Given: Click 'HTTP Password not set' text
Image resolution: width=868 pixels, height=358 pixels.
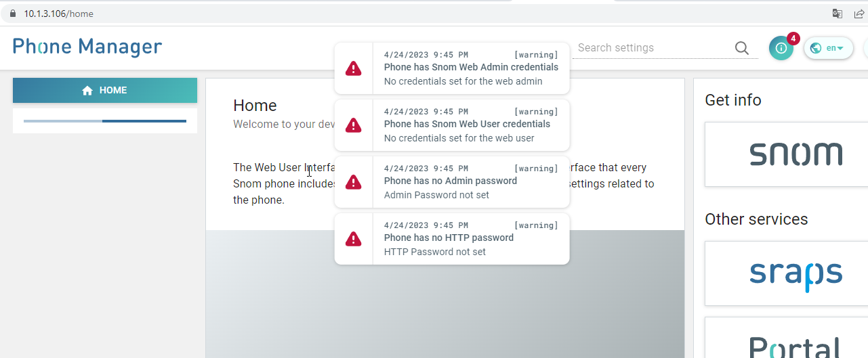Looking at the screenshot, I should click(435, 252).
